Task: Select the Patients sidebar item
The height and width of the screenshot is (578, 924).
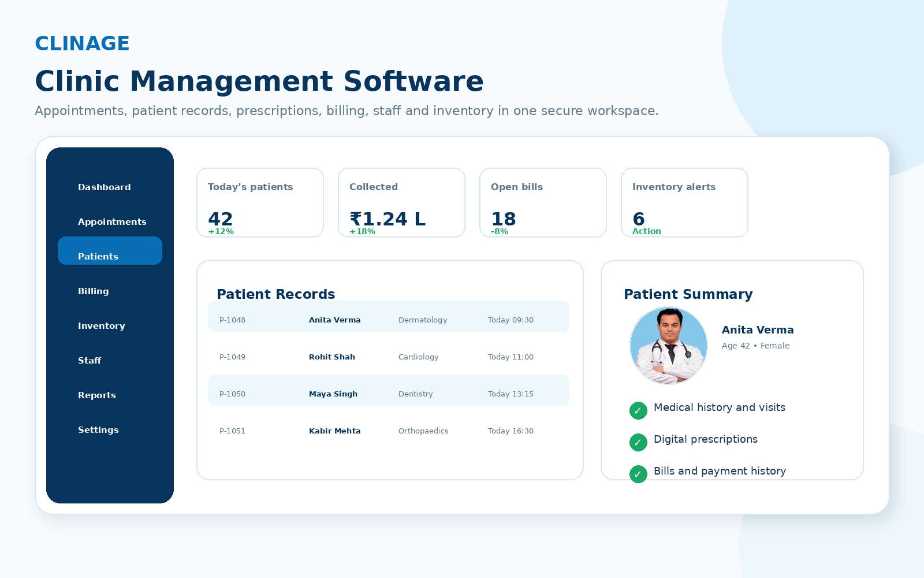Action: pyautogui.click(x=110, y=251)
